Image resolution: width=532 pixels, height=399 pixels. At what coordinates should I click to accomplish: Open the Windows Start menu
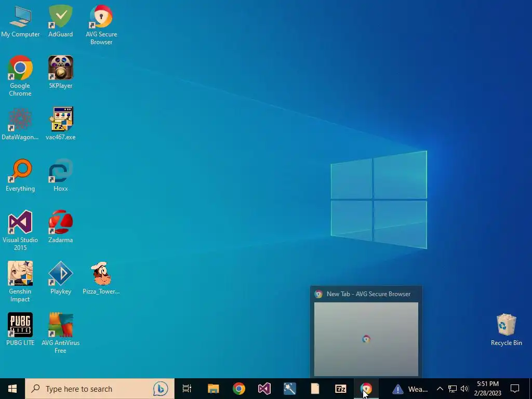coord(12,389)
